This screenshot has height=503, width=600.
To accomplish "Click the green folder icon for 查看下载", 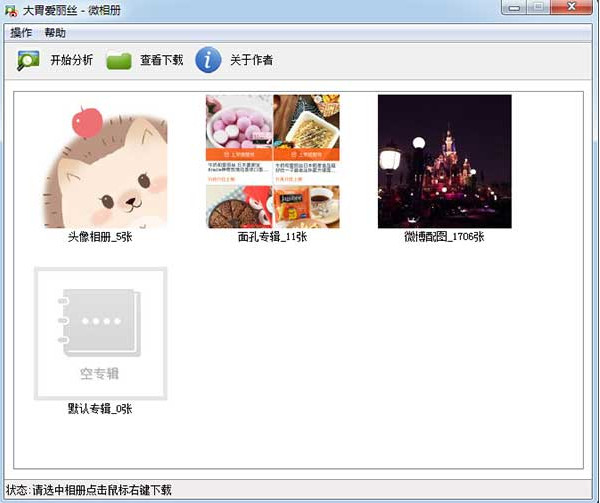I will point(119,61).
